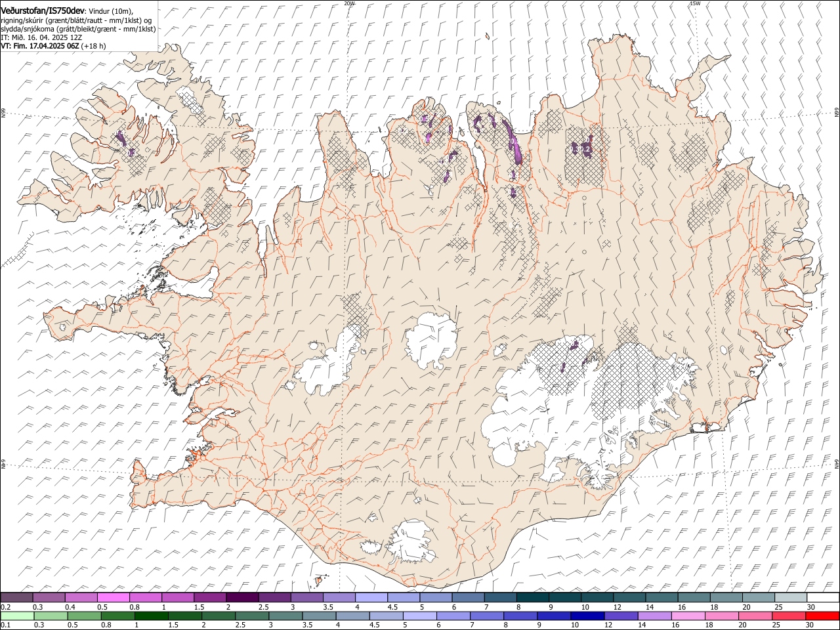Screen dimensions: 840x630
Task: Click the 'slydda/snjókoma' legend description line
Action: [x=78, y=29]
